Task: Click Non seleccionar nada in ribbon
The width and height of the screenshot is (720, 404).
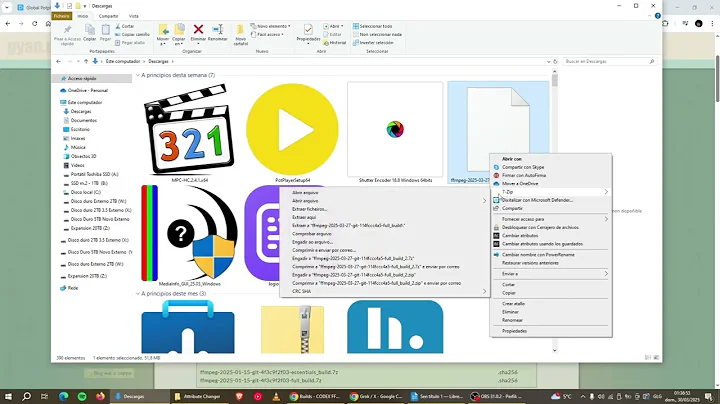Action: click(x=377, y=34)
